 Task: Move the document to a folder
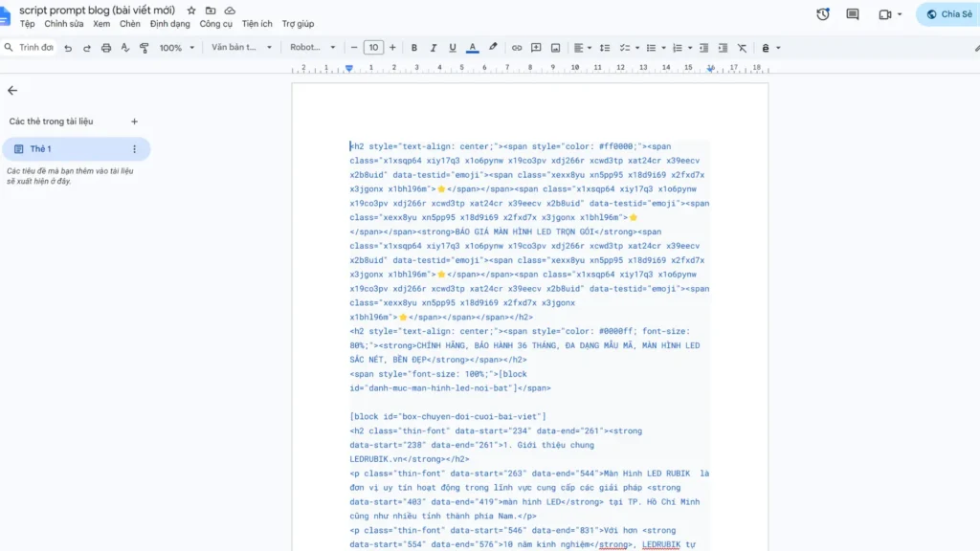211,11
